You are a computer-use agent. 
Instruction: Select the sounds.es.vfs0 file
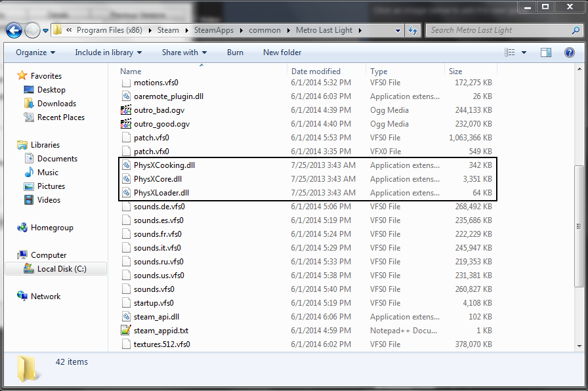[x=159, y=220]
